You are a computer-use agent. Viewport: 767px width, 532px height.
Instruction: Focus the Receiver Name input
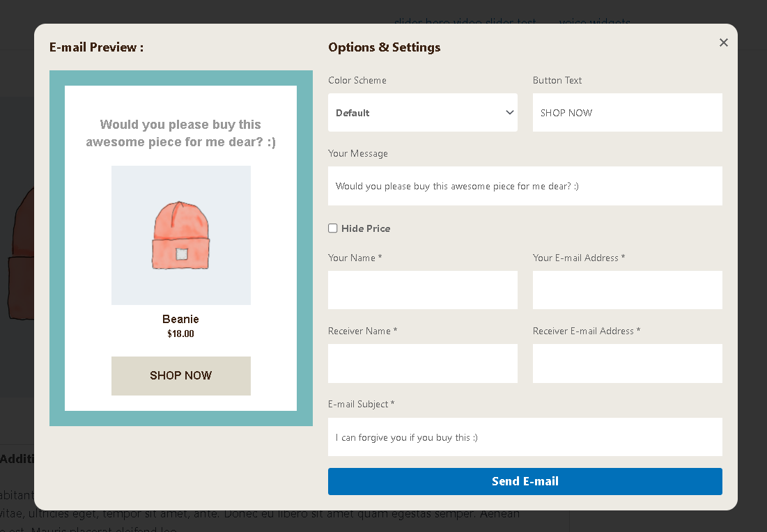coord(422,363)
